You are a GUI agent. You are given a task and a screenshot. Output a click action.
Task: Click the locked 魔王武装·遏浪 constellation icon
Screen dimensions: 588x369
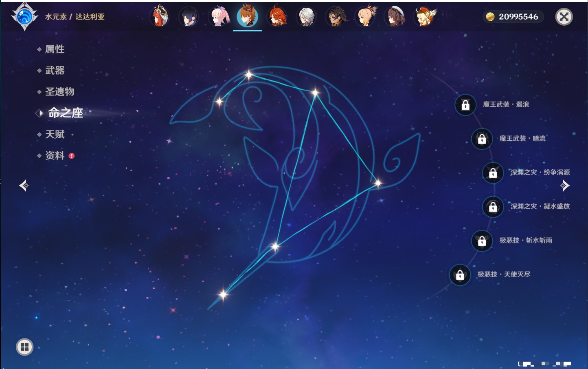click(x=465, y=105)
